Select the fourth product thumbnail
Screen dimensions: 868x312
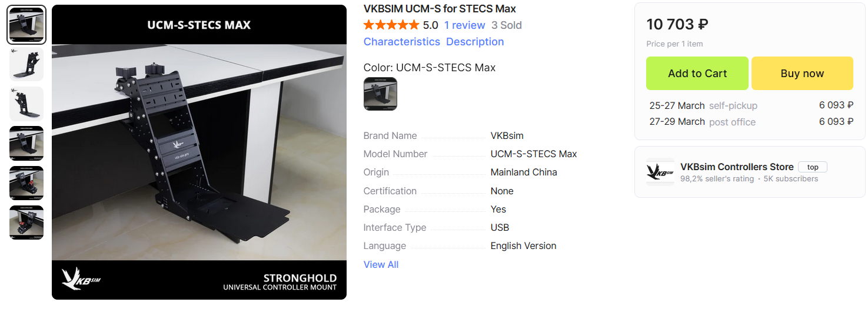26,144
